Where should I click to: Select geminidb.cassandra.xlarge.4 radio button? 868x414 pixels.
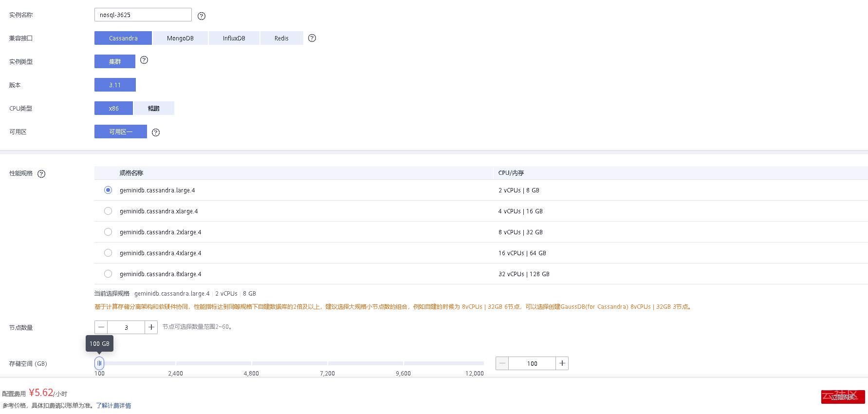pyautogui.click(x=108, y=211)
